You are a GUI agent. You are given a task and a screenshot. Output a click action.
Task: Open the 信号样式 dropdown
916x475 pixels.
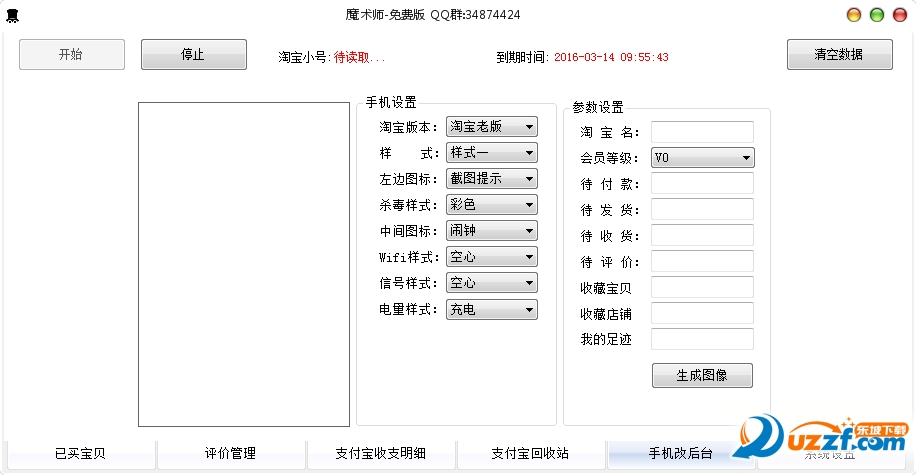(x=492, y=283)
